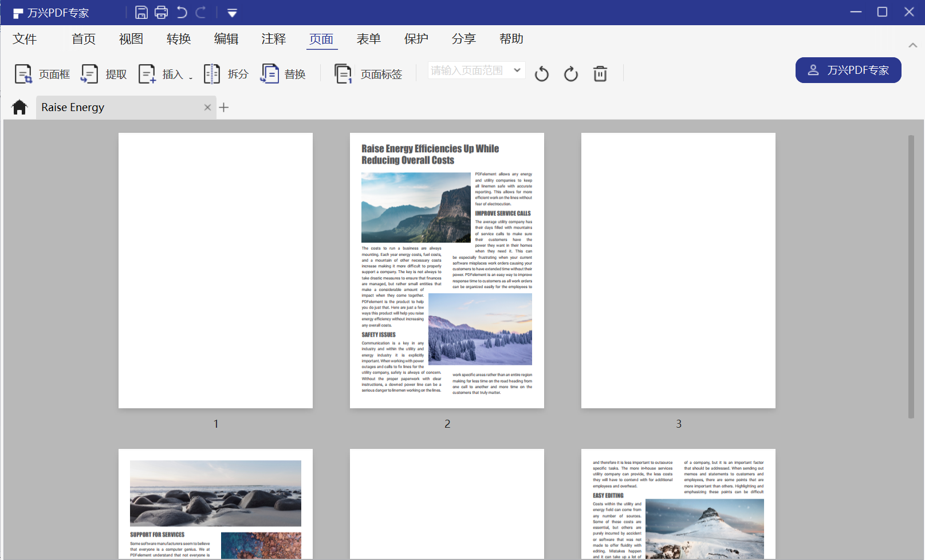Collapse the ribbon with the chevron
Viewport: 925px width, 560px height.
point(913,45)
